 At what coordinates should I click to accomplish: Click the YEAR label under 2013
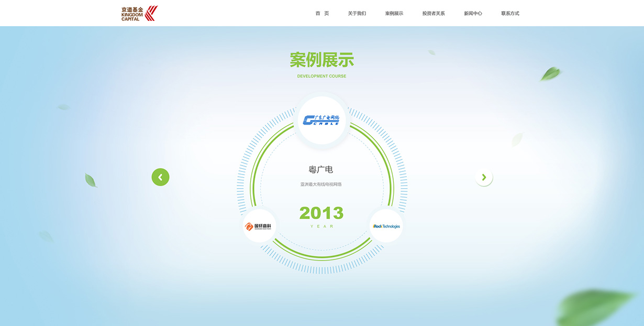click(322, 226)
